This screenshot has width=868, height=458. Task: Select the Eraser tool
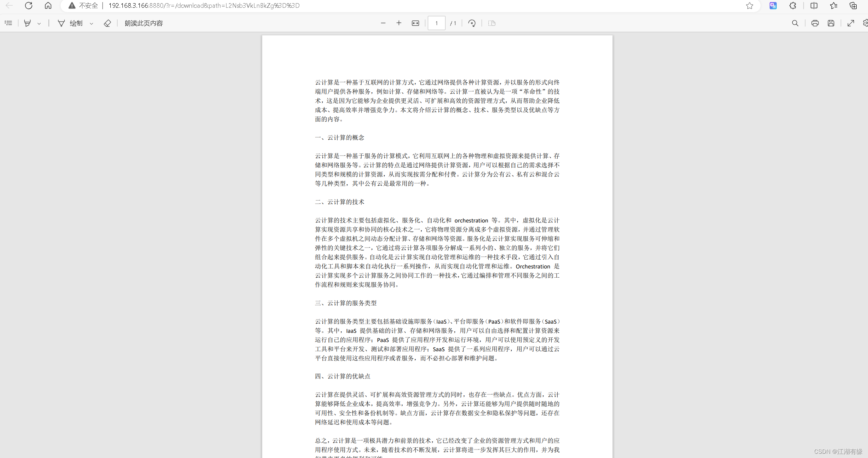point(107,23)
